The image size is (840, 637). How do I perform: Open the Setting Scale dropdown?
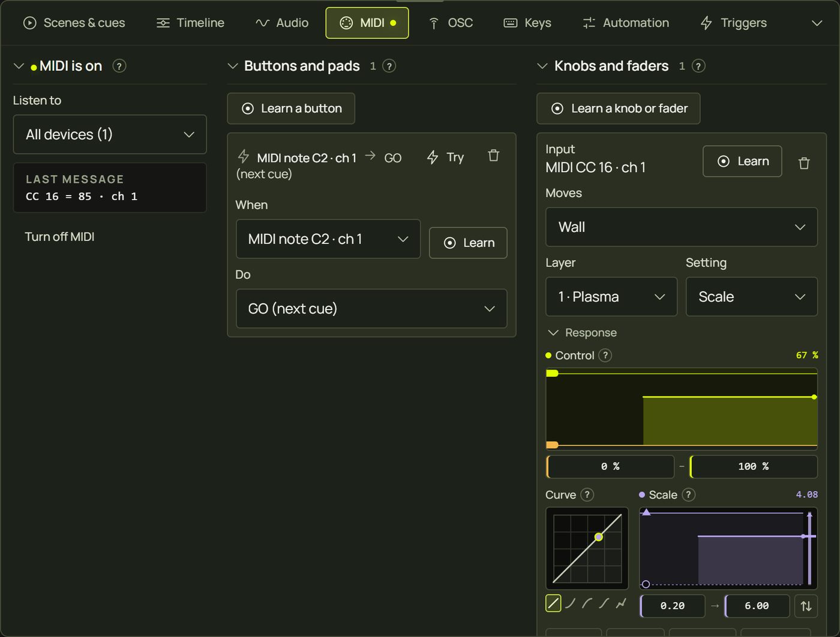752,296
